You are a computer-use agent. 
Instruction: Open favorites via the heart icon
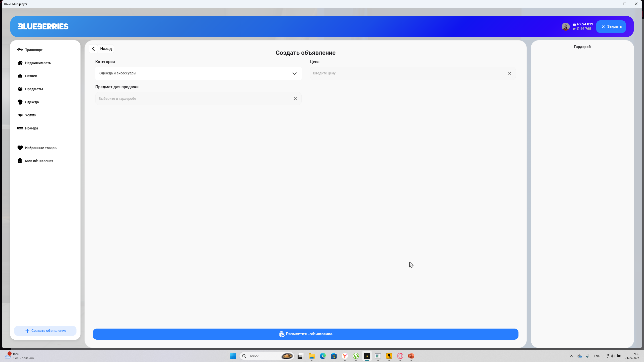click(20, 148)
